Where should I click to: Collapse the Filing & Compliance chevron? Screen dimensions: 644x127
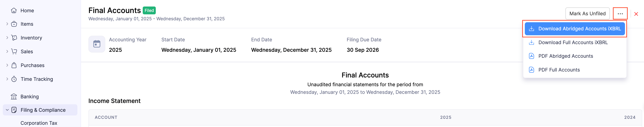point(7,110)
